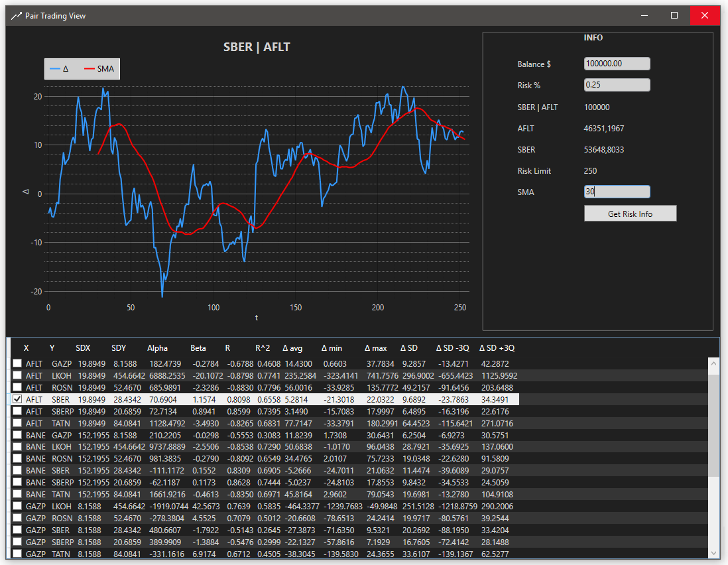
Task: Click the red SMA legend swatch
Action: [x=90, y=69]
